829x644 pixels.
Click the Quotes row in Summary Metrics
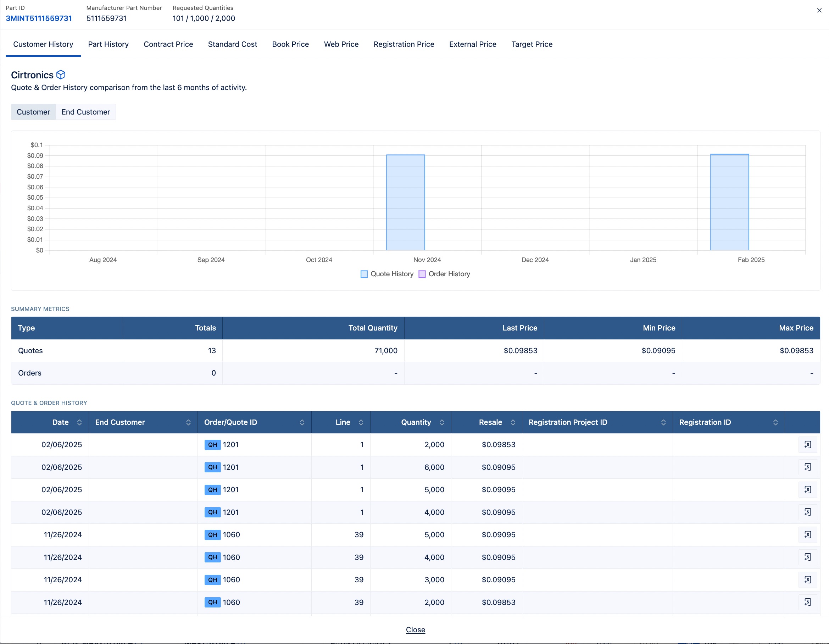click(x=415, y=350)
